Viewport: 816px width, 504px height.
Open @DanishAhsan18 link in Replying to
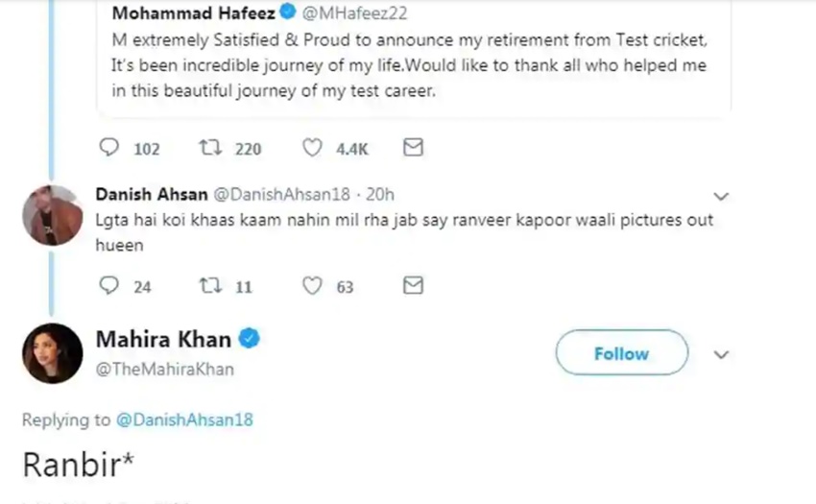tap(184, 420)
